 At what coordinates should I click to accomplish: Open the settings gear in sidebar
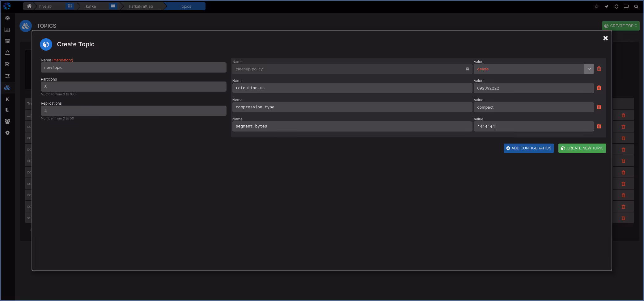pyautogui.click(x=7, y=133)
